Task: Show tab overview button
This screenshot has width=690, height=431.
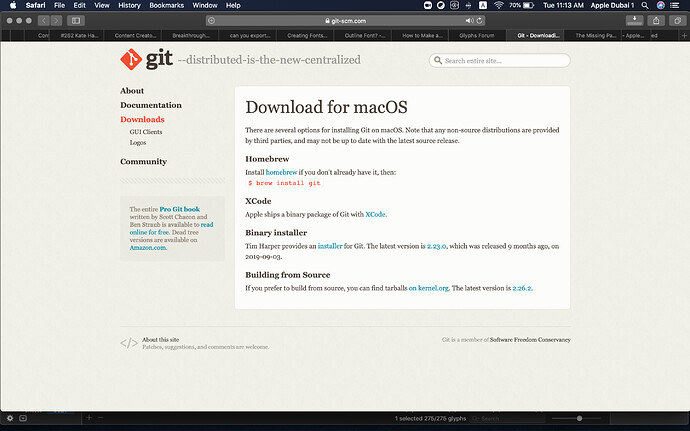Action: pos(677,20)
